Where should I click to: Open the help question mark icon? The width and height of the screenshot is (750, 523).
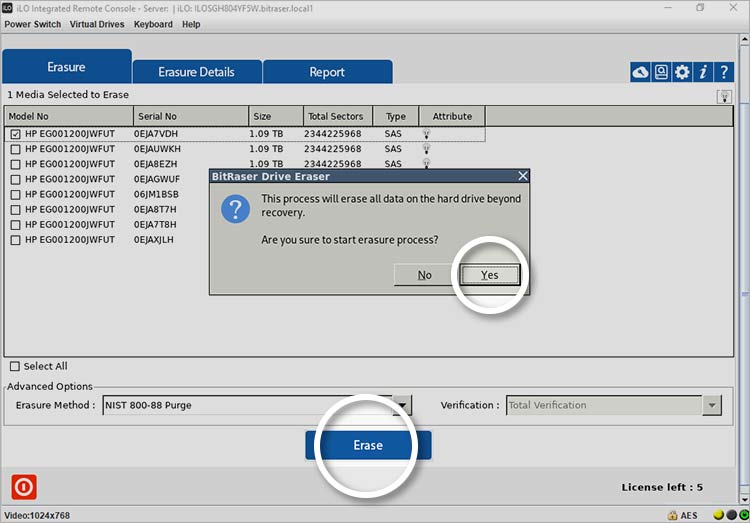724,72
